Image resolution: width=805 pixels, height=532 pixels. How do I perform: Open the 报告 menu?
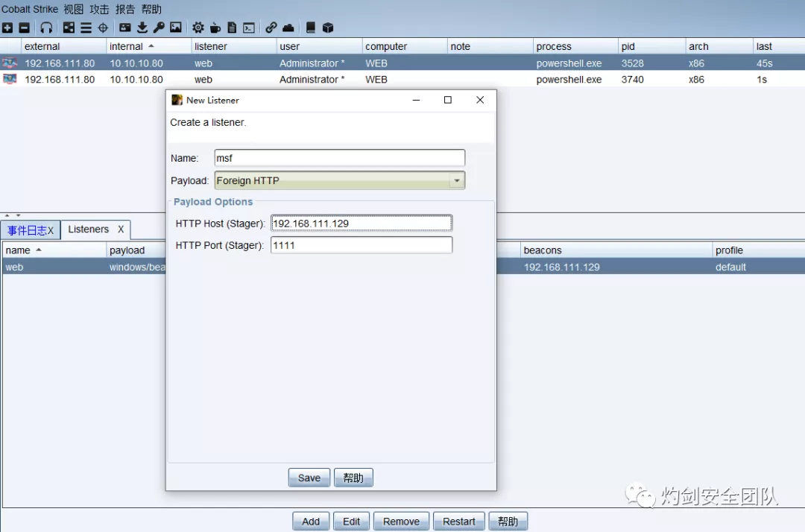(124, 9)
